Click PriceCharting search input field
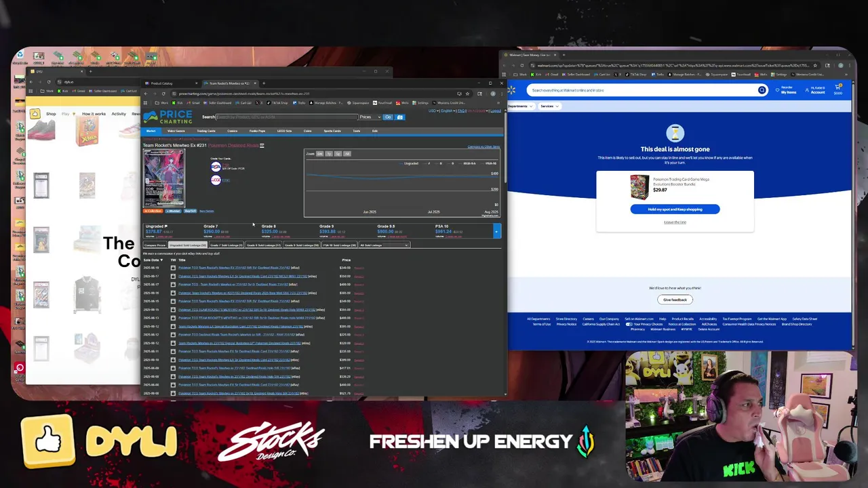868x488 pixels. pos(287,117)
